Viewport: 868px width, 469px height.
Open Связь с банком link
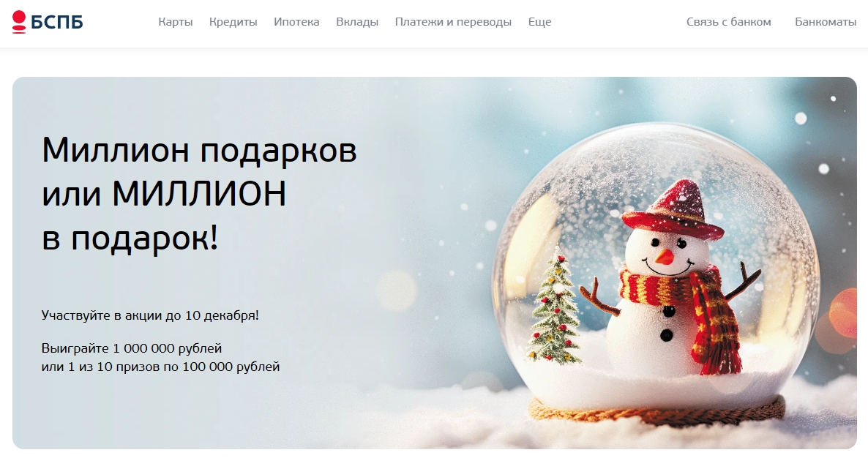728,22
